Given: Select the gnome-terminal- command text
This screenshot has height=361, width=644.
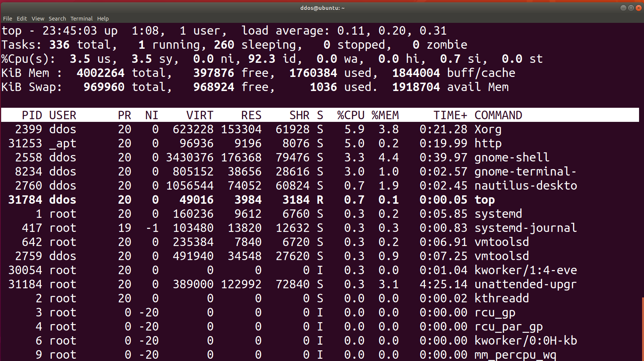Looking at the screenshot, I should (526, 172).
